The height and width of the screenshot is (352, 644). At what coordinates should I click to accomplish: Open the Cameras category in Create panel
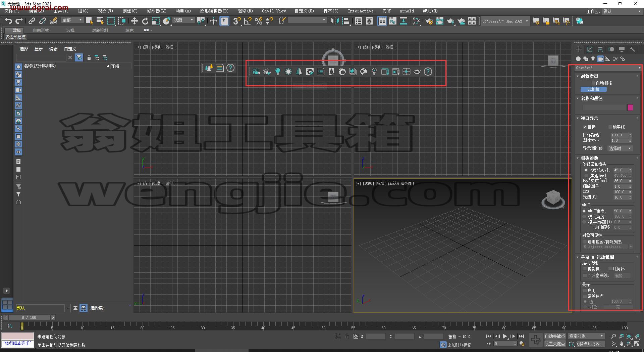click(x=600, y=59)
